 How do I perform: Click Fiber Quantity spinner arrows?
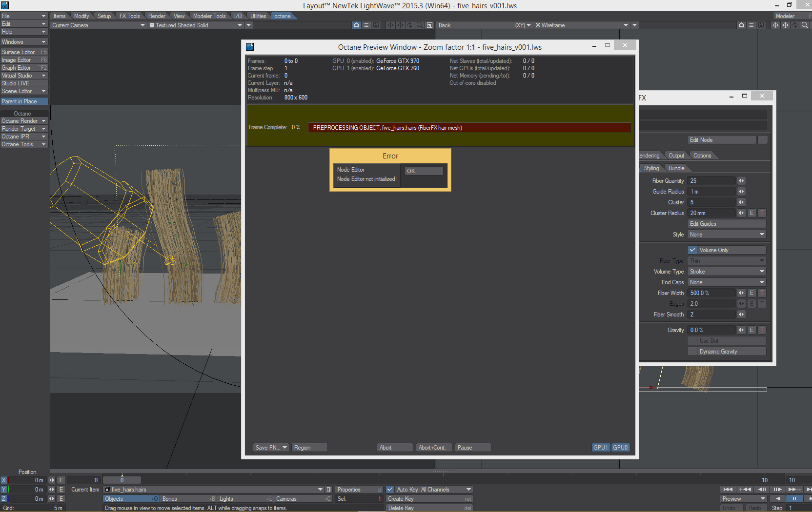[x=741, y=181]
